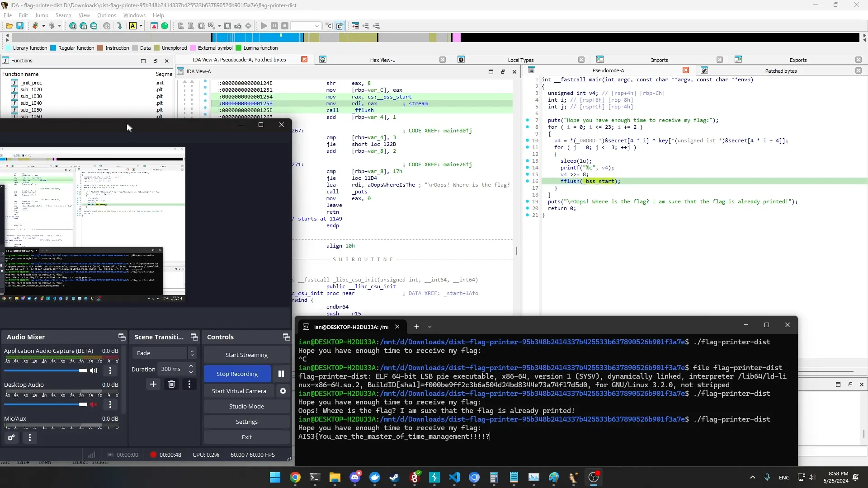Viewport: 868px width, 488px height.
Task: Unmute Desktop Audio red speaker icon
Action: click(94, 404)
